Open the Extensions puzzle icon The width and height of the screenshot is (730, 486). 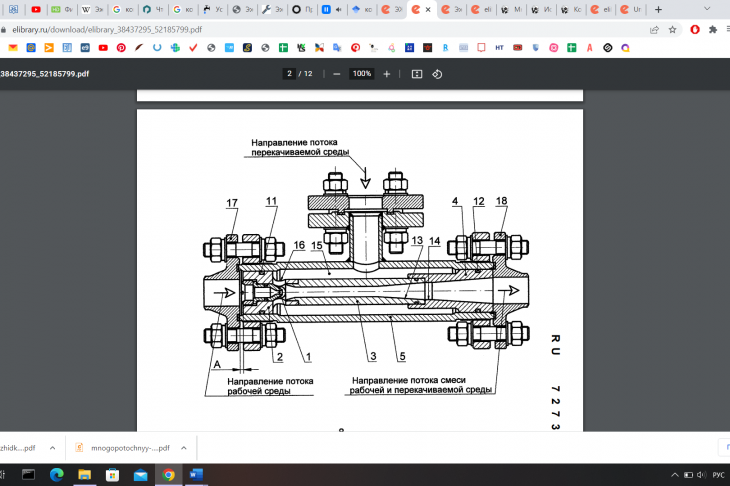click(713, 29)
